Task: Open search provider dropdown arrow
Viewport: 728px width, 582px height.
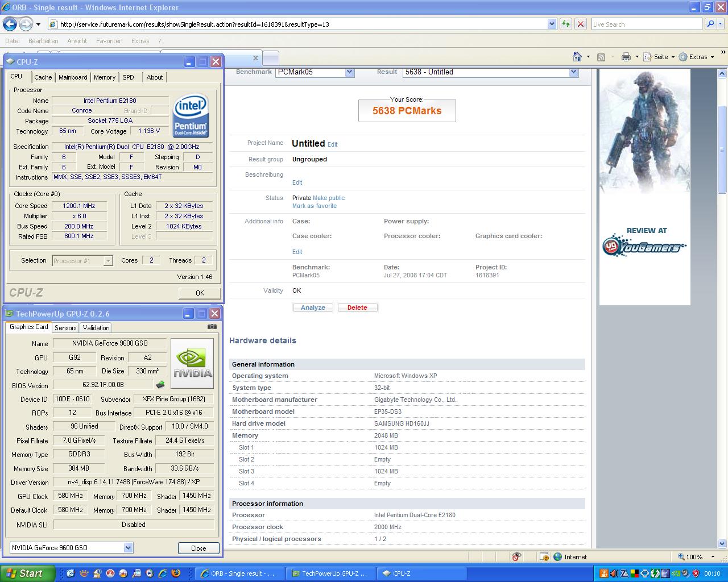Action: coord(721,24)
